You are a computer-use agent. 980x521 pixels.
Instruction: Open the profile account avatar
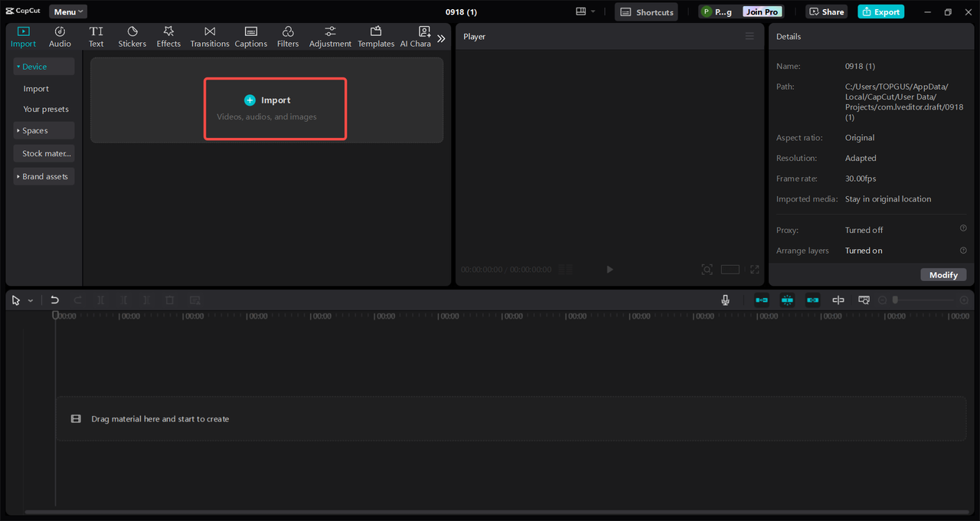click(x=706, y=11)
